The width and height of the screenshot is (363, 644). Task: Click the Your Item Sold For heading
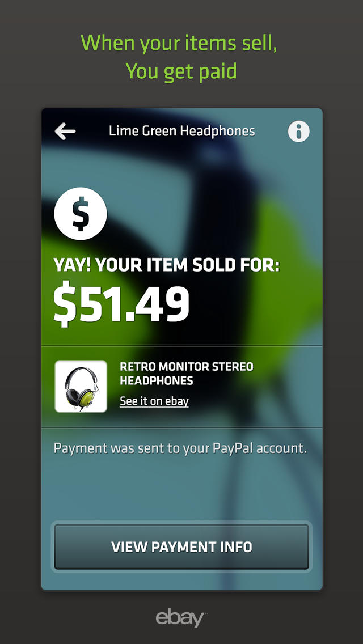point(167,265)
